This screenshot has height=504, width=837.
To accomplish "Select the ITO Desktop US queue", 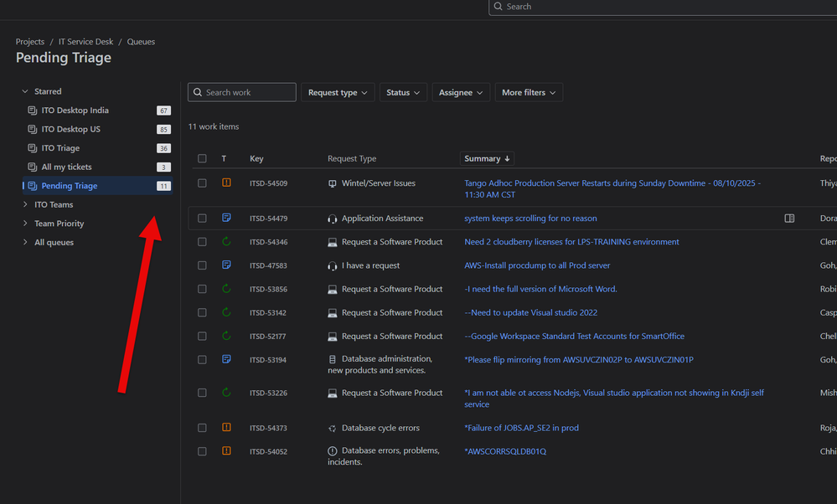I will 97,129.
